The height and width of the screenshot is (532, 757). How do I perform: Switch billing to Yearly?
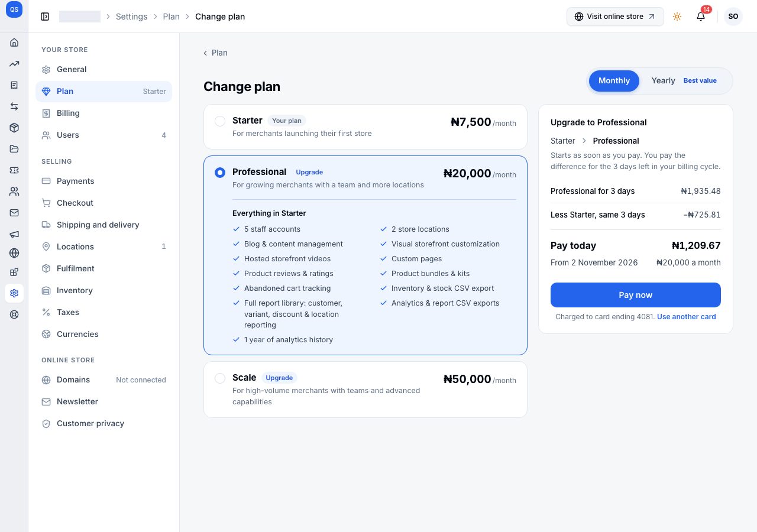(x=684, y=80)
